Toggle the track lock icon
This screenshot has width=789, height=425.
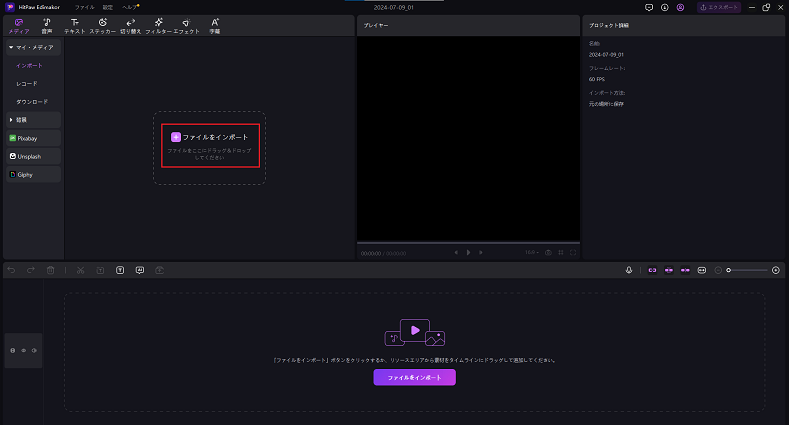point(13,351)
